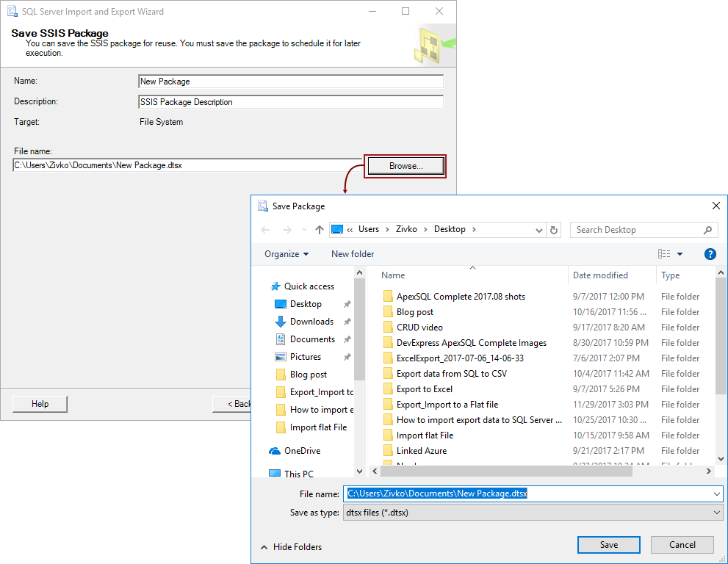
Task: Select Import flat File in navigation pane
Action: point(318,427)
